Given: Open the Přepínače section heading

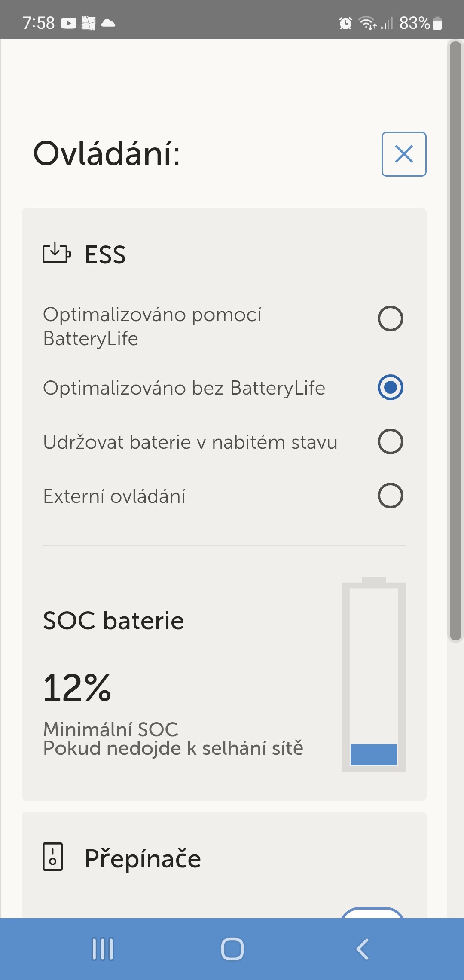Looking at the screenshot, I should point(143,858).
